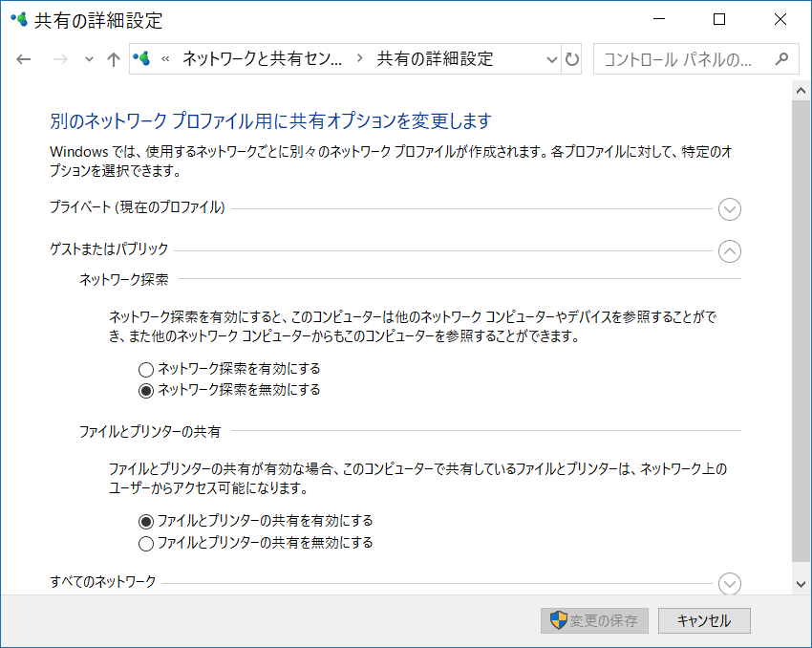Maximize the 共有の詳細設定 window
The height and width of the screenshot is (648, 812).
(x=719, y=19)
